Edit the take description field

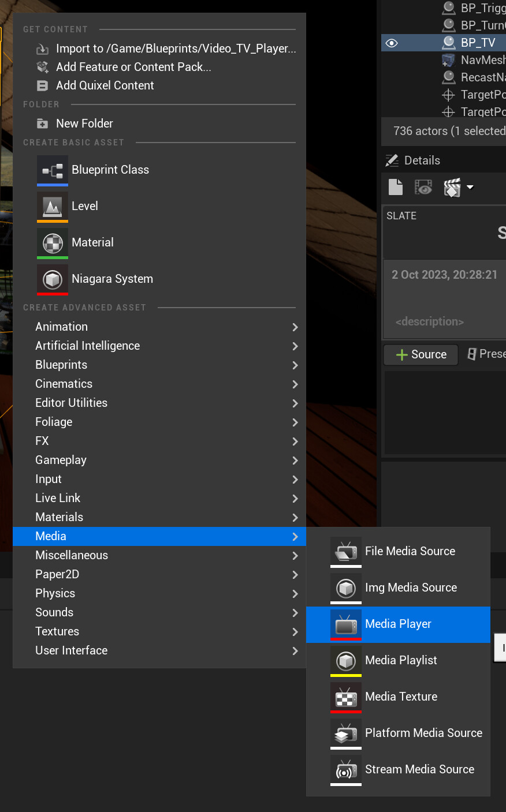click(444, 321)
